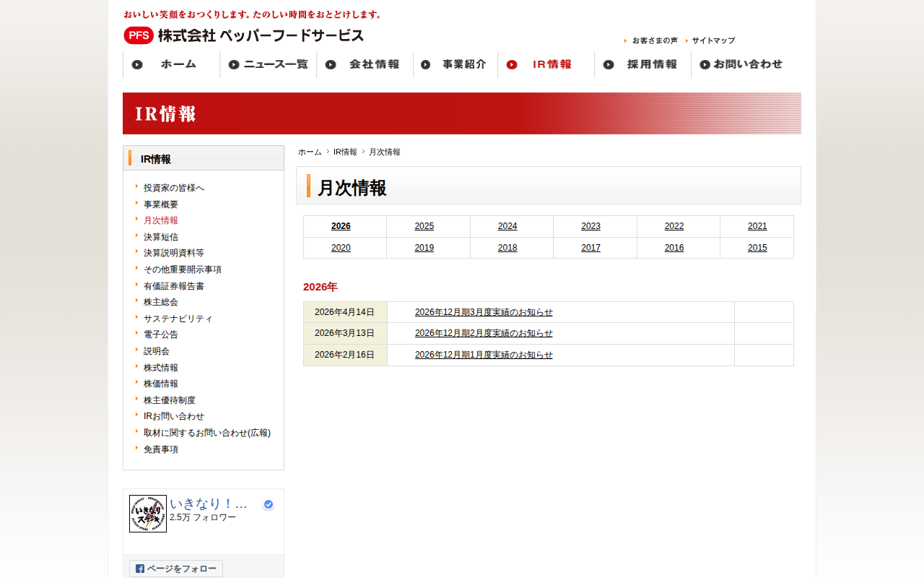Open 決算短信 in the sidebar
The width and height of the screenshot is (924, 578).
click(161, 237)
